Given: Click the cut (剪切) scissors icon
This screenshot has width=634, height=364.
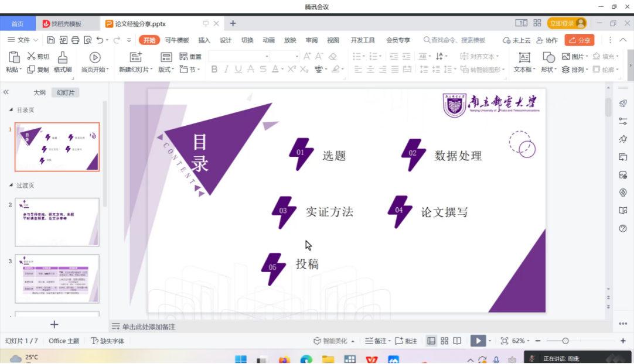Looking at the screenshot, I should coord(31,56).
